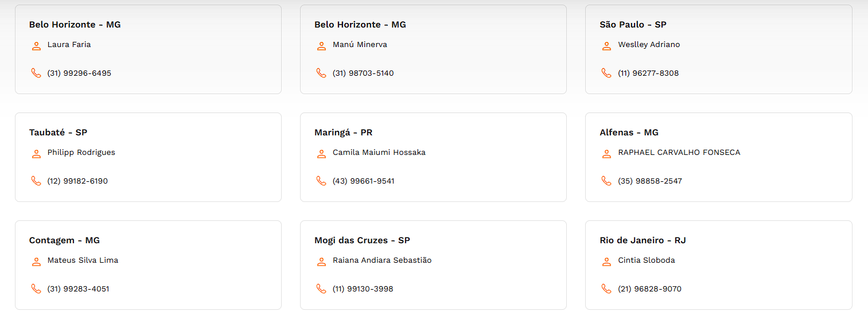
Task: Click the person icon beside Raiana Andiara Sebastião
Action: 321,262
